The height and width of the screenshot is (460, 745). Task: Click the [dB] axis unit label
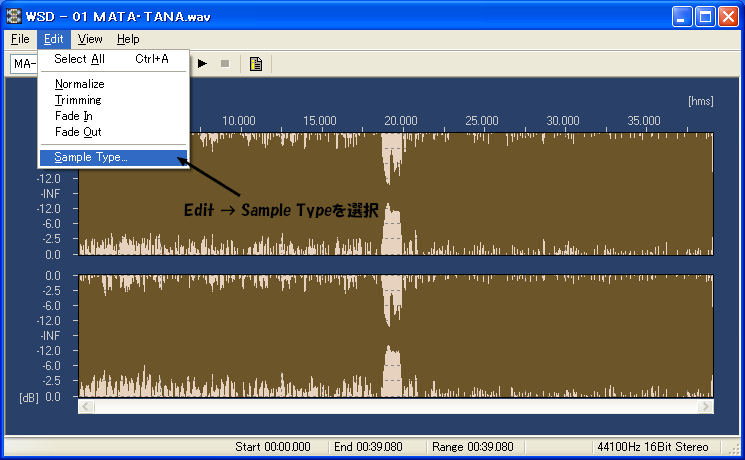tap(29, 398)
